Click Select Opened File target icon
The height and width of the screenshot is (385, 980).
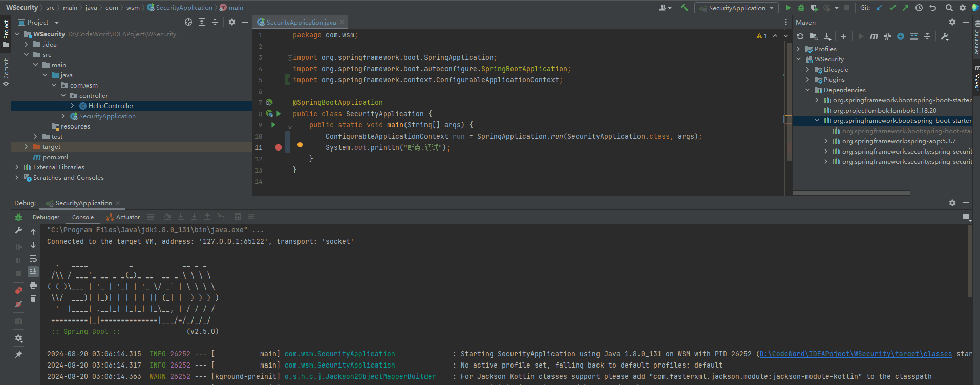tap(188, 22)
